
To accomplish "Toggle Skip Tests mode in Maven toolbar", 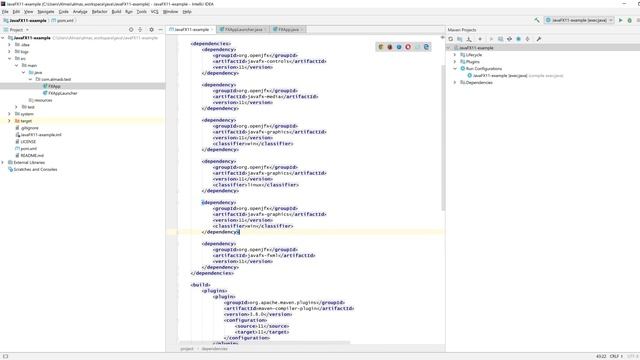I will pos(518,39).
